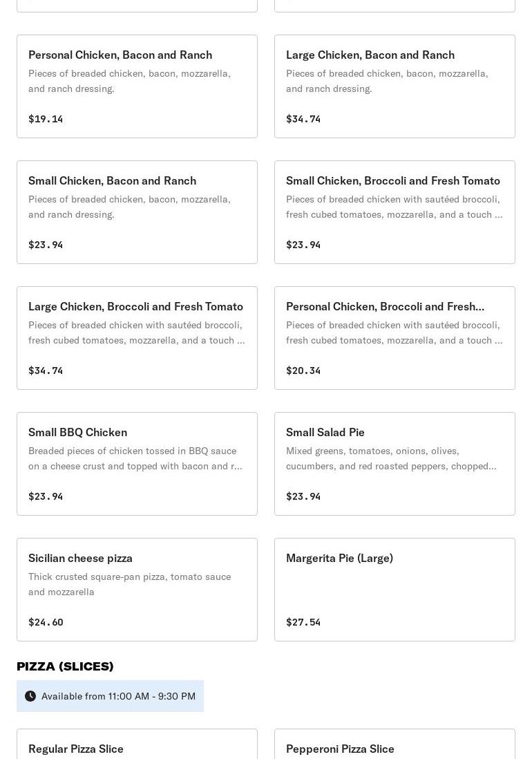
Task: Select Large Chicken, Broccoli and Fresh Tomato
Action: click(x=137, y=338)
